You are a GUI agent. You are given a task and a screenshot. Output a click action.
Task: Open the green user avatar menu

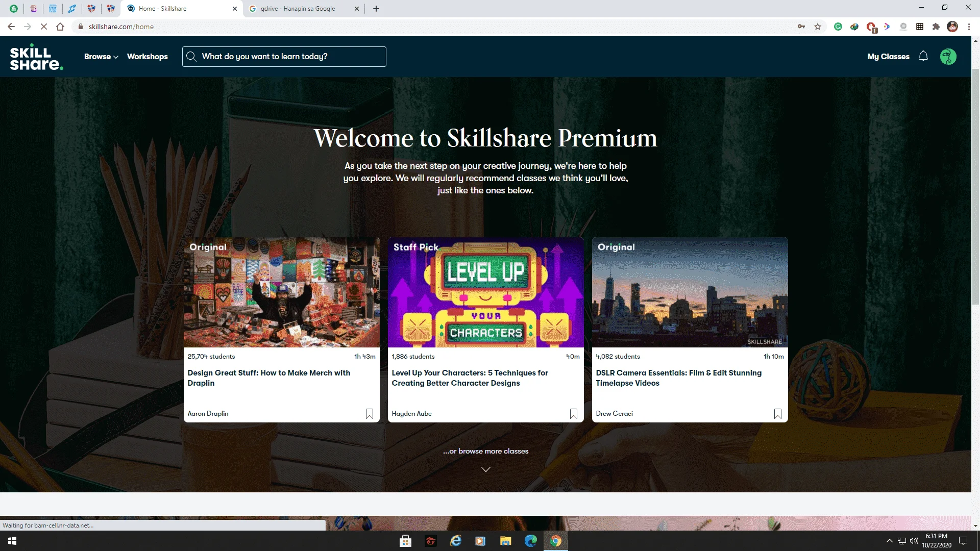click(948, 56)
